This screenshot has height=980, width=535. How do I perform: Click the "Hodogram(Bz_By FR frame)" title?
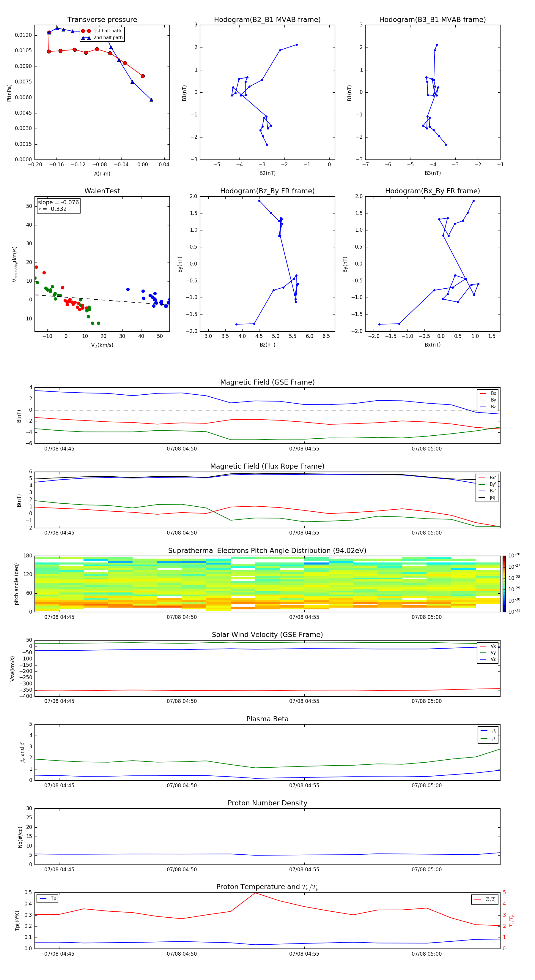[267, 191]
